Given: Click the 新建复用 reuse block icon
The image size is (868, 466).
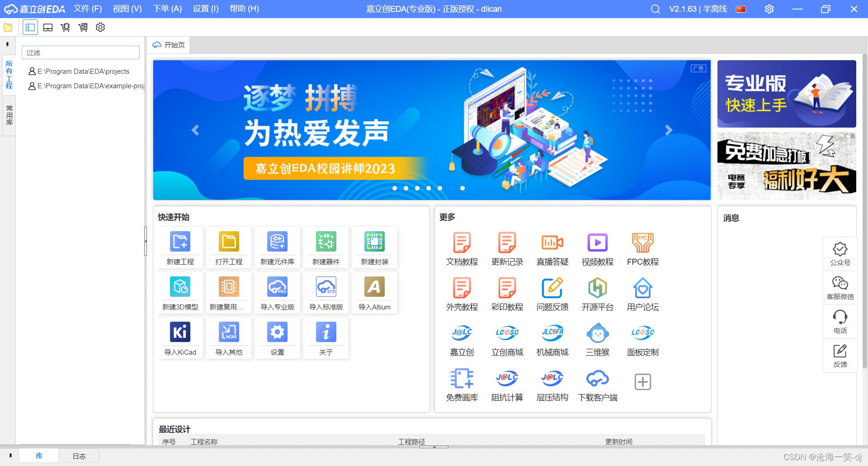Looking at the screenshot, I should point(229,287).
